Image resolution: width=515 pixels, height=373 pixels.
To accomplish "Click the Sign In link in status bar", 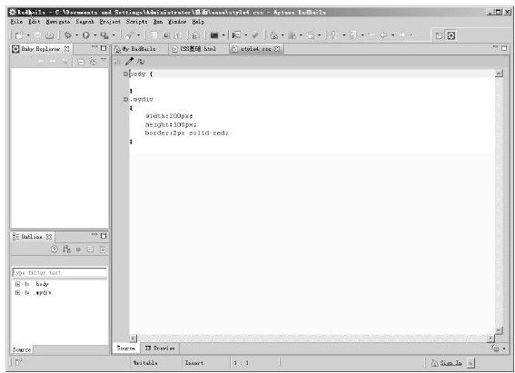I will point(451,363).
